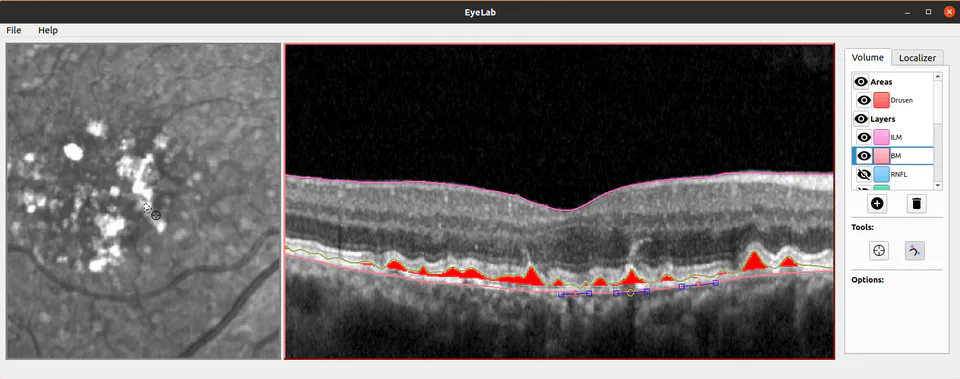Open the Help menu
The width and height of the screenshot is (960, 379).
(x=48, y=30)
